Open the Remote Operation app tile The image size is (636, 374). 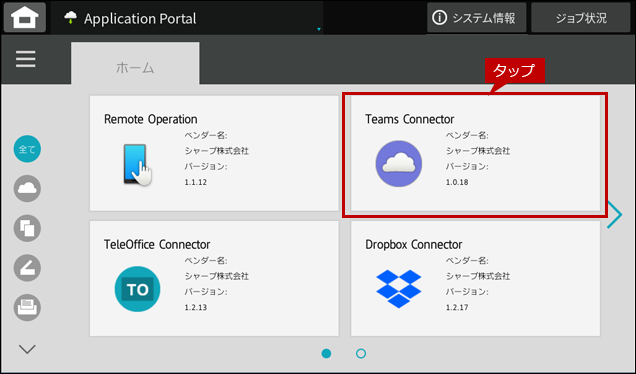[214, 153]
